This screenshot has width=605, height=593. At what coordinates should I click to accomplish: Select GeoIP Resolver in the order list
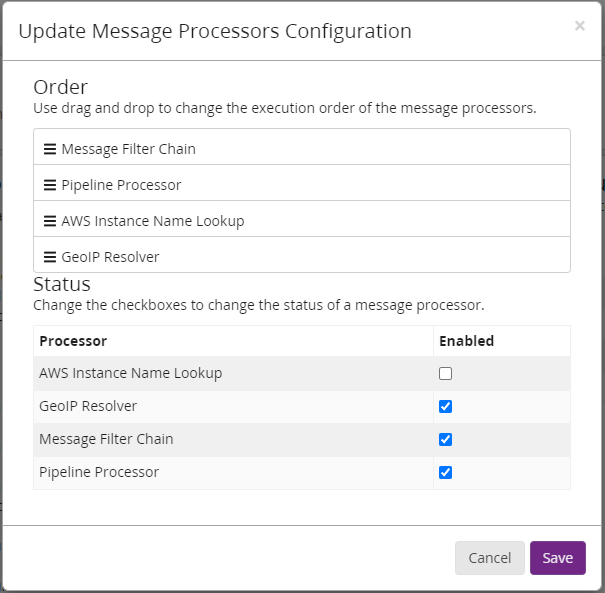click(x=110, y=257)
